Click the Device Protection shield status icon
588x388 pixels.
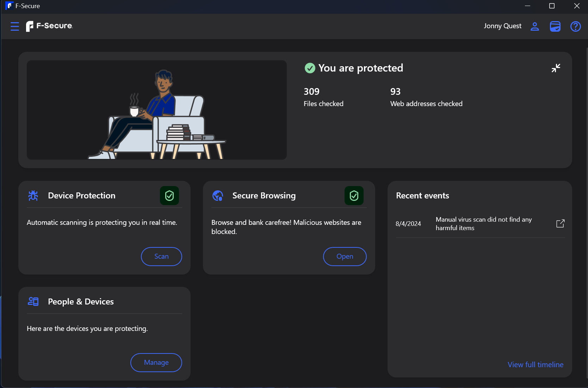(x=169, y=196)
